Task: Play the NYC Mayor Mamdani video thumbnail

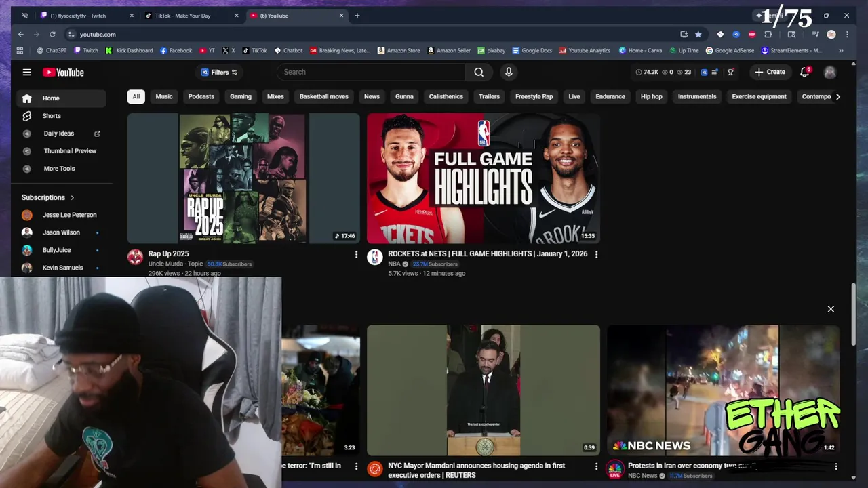Action: (x=484, y=390)
